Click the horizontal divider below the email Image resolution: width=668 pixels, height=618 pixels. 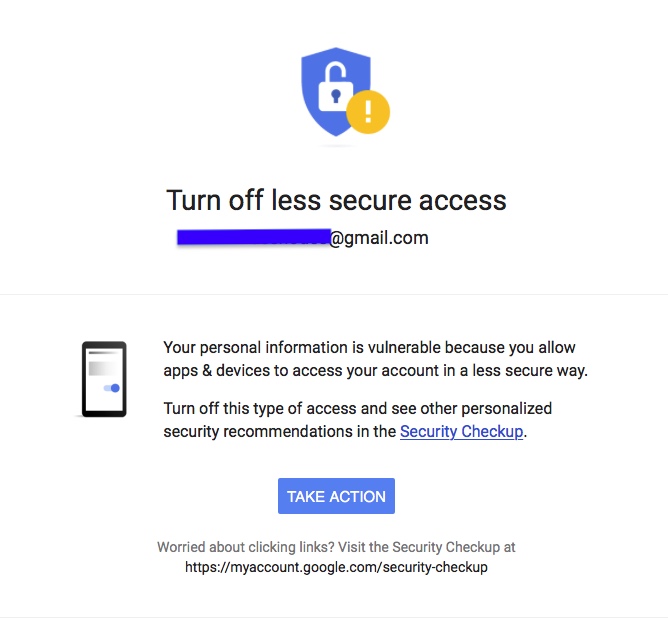(334, 294)
